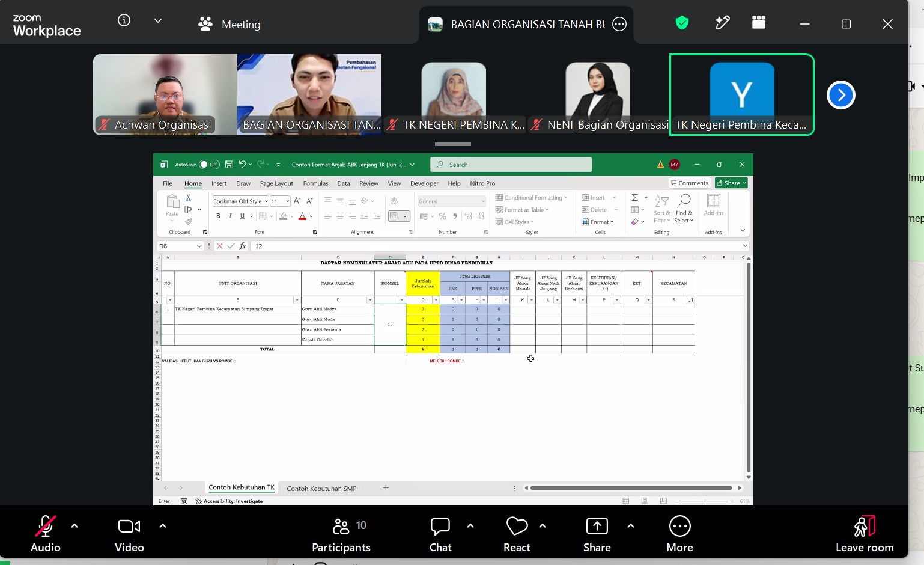Open the AI companion sparkle pen icon
Image resolution: width=924 pixels, height=565 pixels.
click(x=723, y=23)
